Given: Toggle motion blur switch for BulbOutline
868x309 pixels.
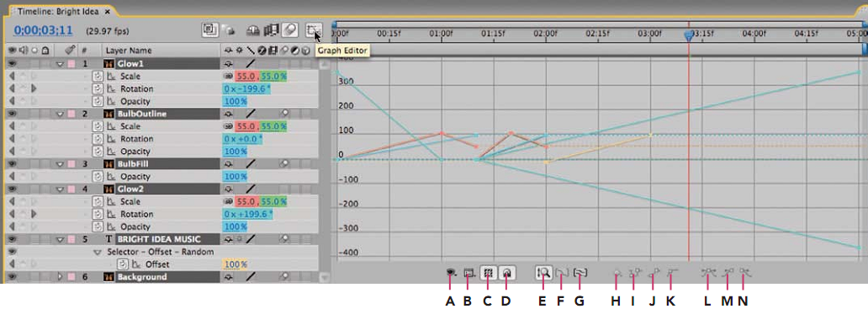Looking at the screenshot, I should pos(285,114).
